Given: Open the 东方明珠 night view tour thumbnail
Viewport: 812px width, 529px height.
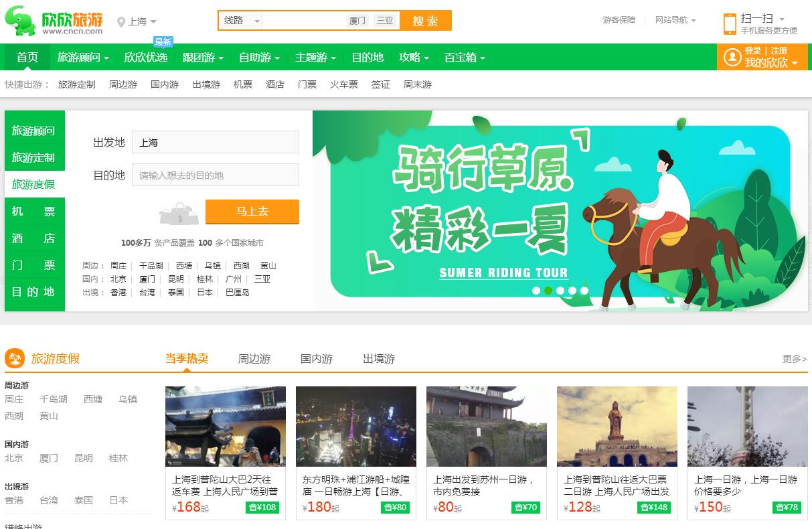Looking at the screenshot, I should (x=356, y=427).
